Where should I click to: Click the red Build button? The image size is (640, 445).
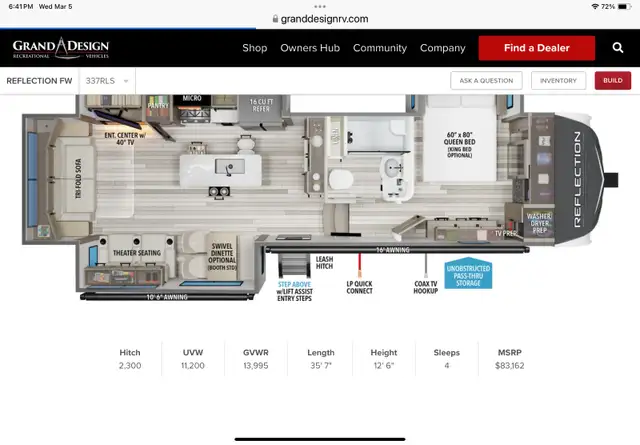click(x=613, y=80)
